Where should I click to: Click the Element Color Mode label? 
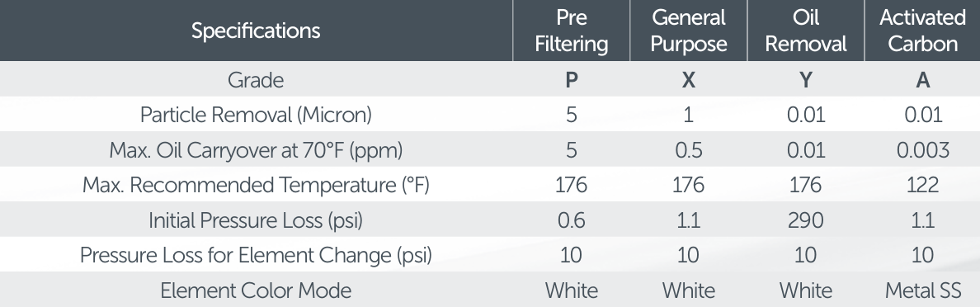click(x=256, y=290)
